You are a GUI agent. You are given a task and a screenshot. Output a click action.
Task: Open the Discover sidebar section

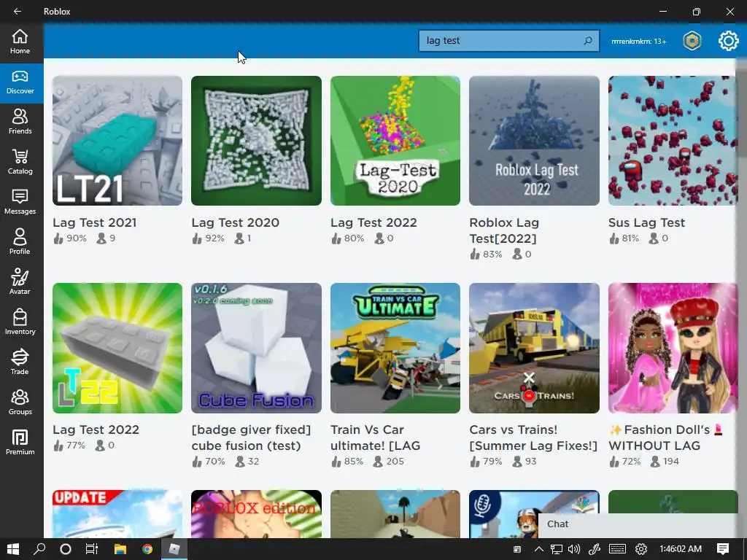click(x=20, y=83)
